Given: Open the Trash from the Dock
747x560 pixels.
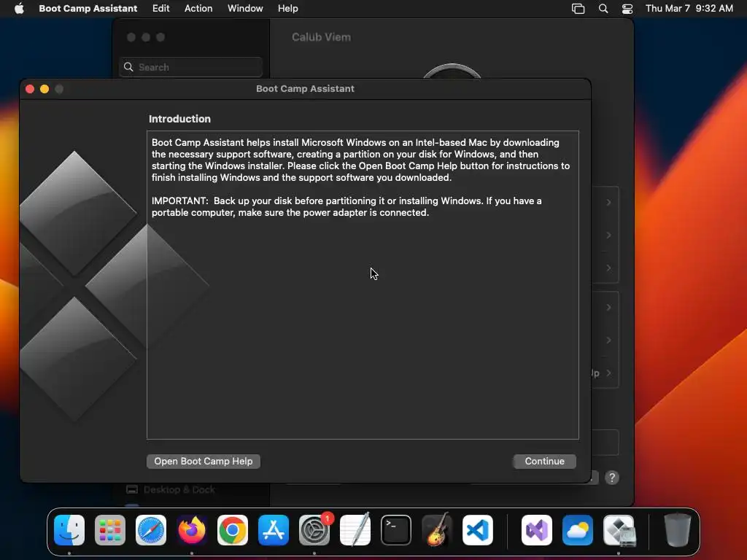Looking at the screenshot, I should pos(678,530).
